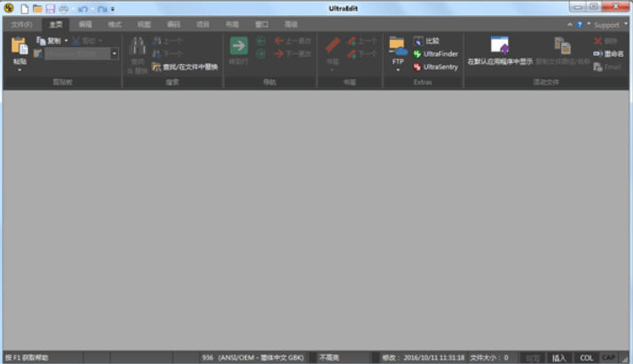Screen dimensions: 633x364
Task: Undo the last action with the undo arrow
Action: 83,9
